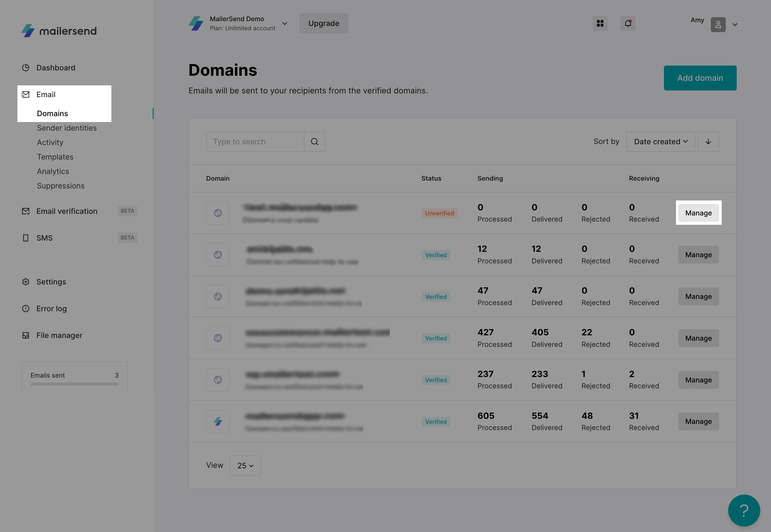This screenshot has width=771, height=532.
Task: Expand the MailerSend Demo account switcher
Action: coord(285,23)
